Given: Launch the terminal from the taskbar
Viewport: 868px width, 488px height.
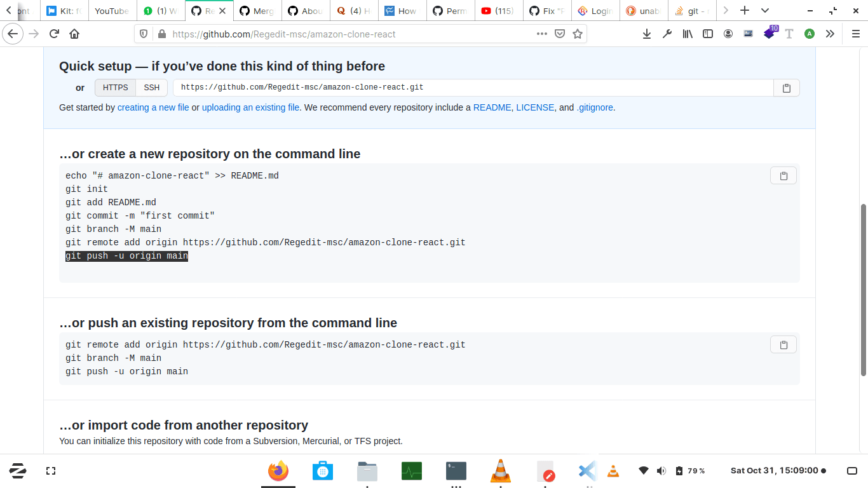Looking at the screenshot, I should [456, 471].
